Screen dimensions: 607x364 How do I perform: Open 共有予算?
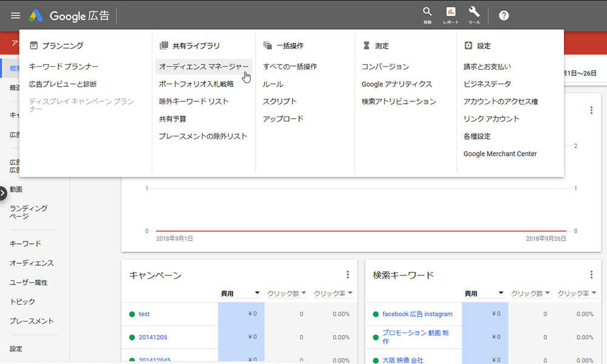coord(172,119)
